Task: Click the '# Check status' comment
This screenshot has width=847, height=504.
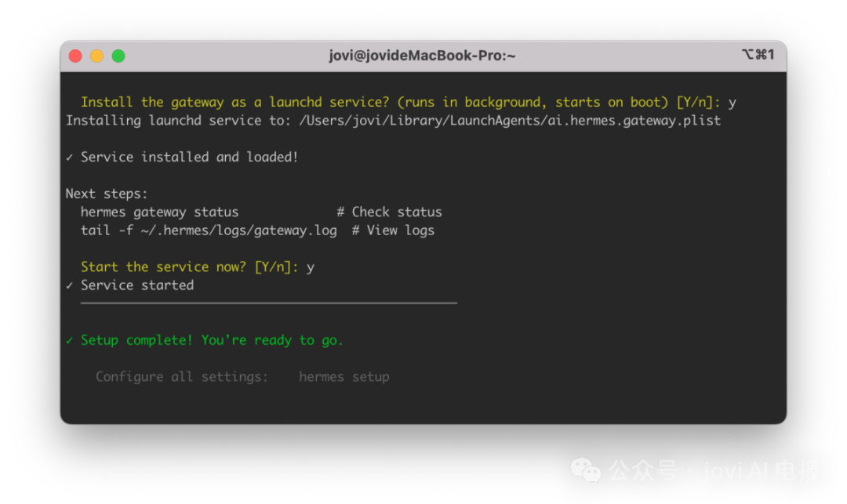Action: tap(390, 212)
